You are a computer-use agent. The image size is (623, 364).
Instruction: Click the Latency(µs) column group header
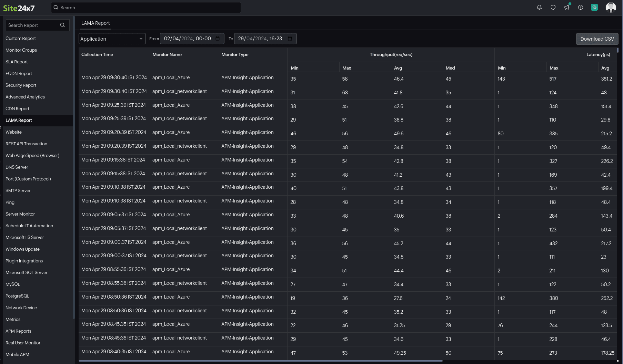click(598, 54)
